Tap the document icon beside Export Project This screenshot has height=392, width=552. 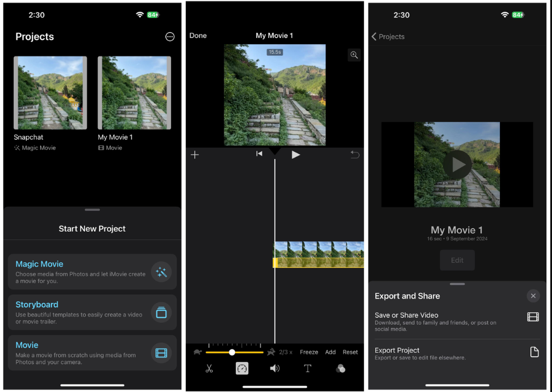click(534, 352)
